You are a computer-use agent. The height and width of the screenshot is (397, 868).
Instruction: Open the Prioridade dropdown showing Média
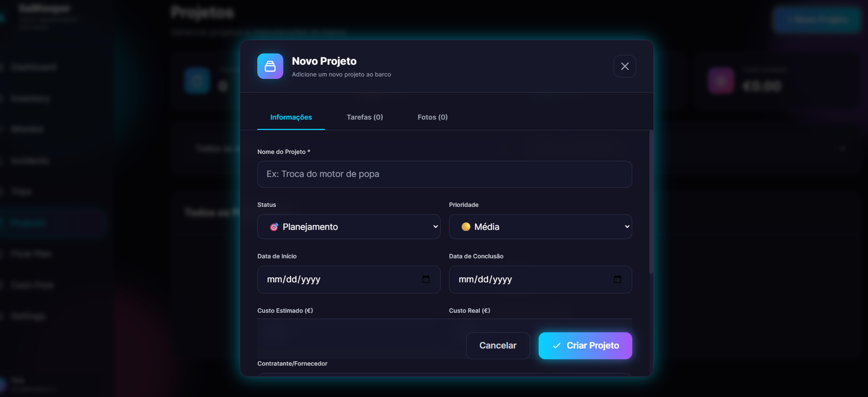540,226
